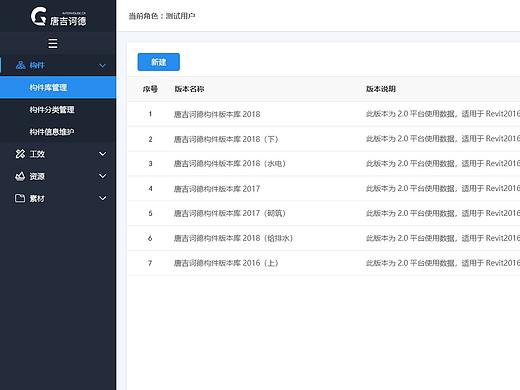Expand the 资源 menu chevron
520x390 pixels.
click(x=103, y=176)
